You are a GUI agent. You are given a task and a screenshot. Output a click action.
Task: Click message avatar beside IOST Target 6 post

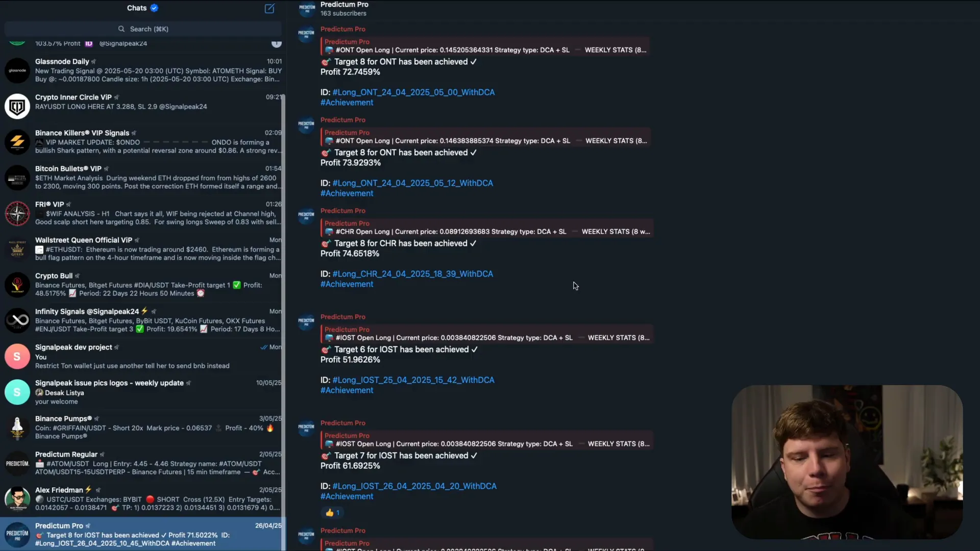(x=306, y=321)
